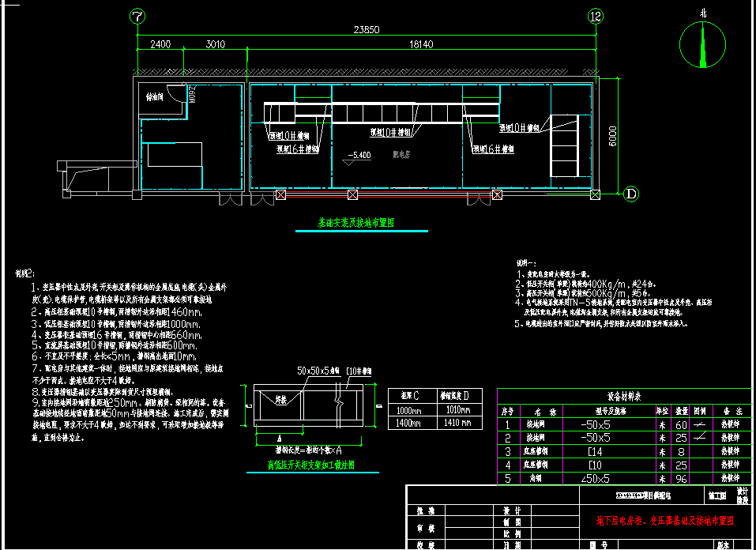
Task: Select the vertical 6000 dimension text
Action: pos(612,135)
